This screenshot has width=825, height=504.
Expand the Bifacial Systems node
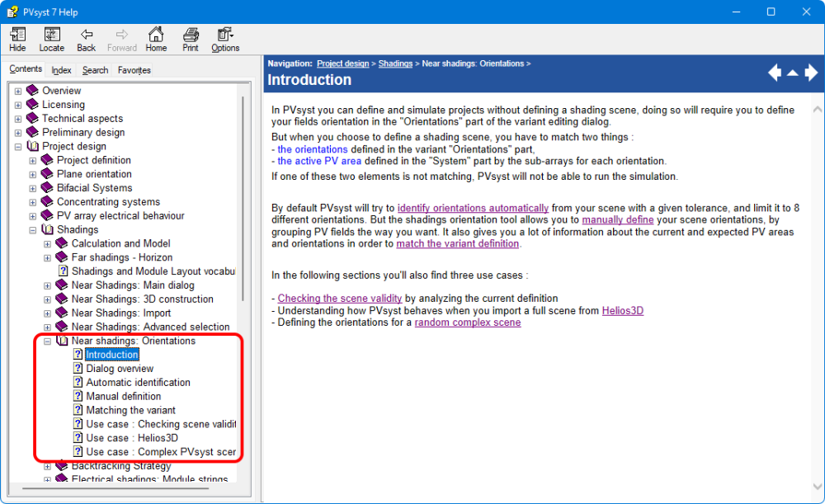pyautogui.click(x=33, y=188)
